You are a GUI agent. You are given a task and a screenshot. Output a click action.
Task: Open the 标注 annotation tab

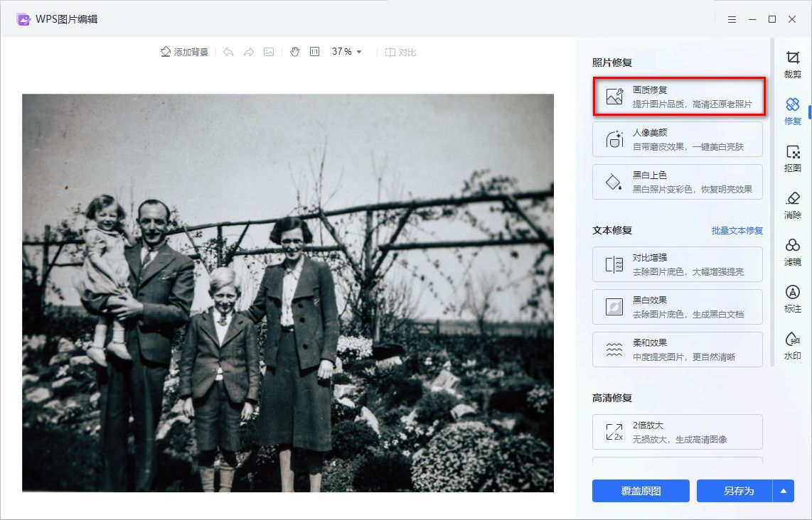pyautogui.click(x=792, y=299)
